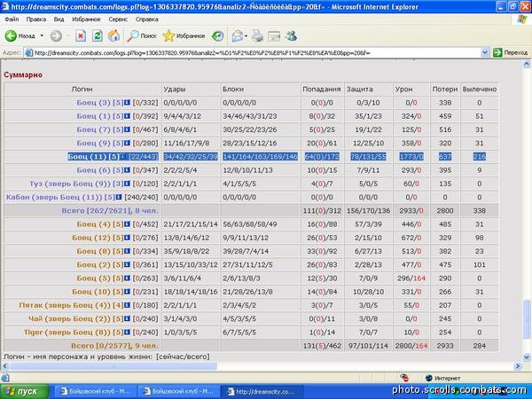Click the Попадания column header
Viewport: 532px width, 399px height.
321,89
